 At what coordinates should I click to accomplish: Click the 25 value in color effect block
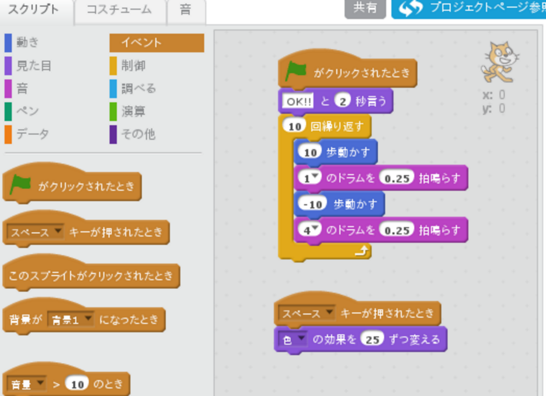[372, 339]
